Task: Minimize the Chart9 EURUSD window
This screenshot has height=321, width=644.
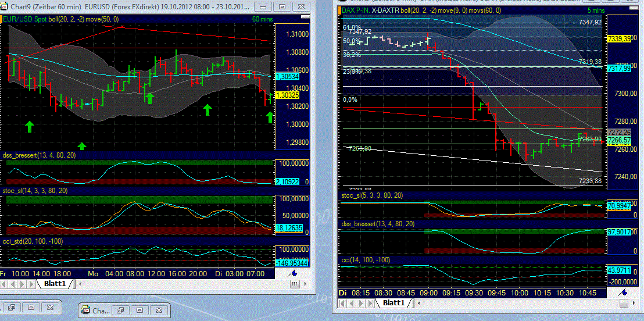Action: pos(263,6)
